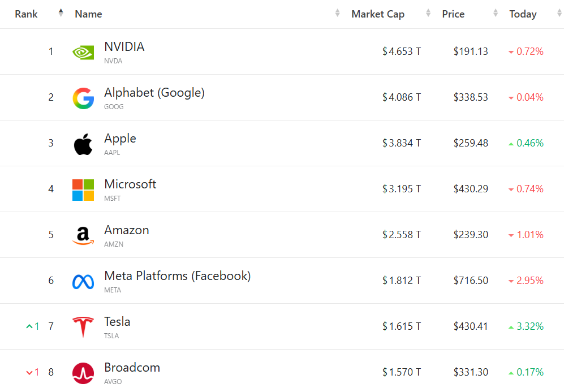
Task: Sort by Name column arrows
Action: click(338, 14)
